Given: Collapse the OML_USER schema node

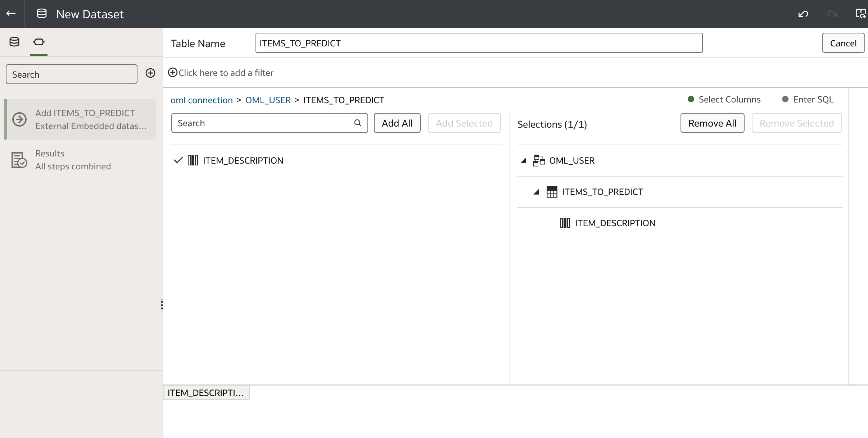Looking at the screenshot, I should point(524,161).
